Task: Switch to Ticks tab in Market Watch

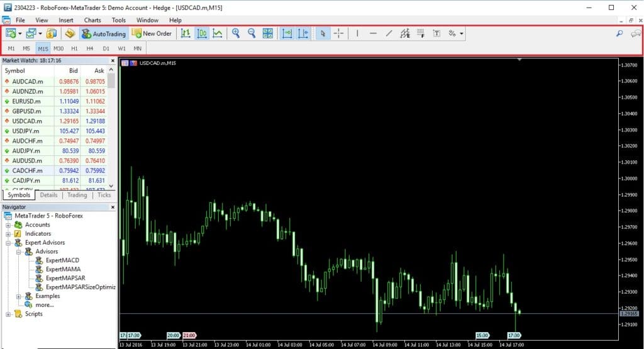Action: click(104, 195)
